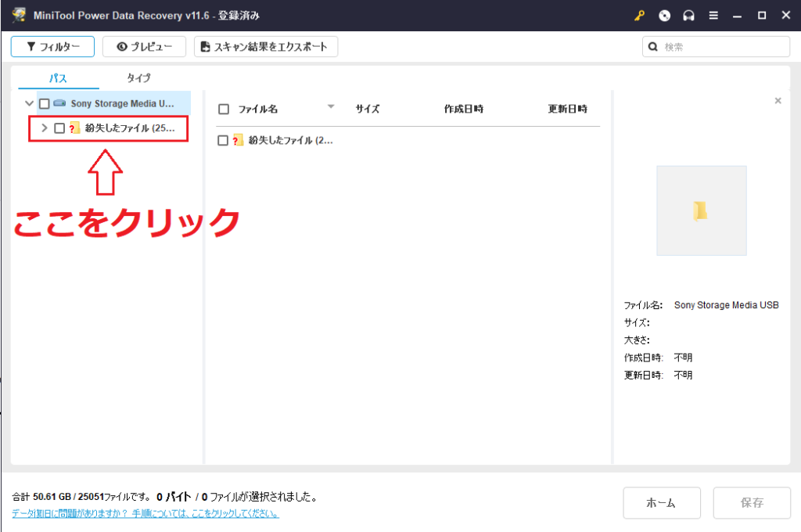The image size is (801, 532).
Task: Close the preview panel with the X
Action: click(778, 101)
